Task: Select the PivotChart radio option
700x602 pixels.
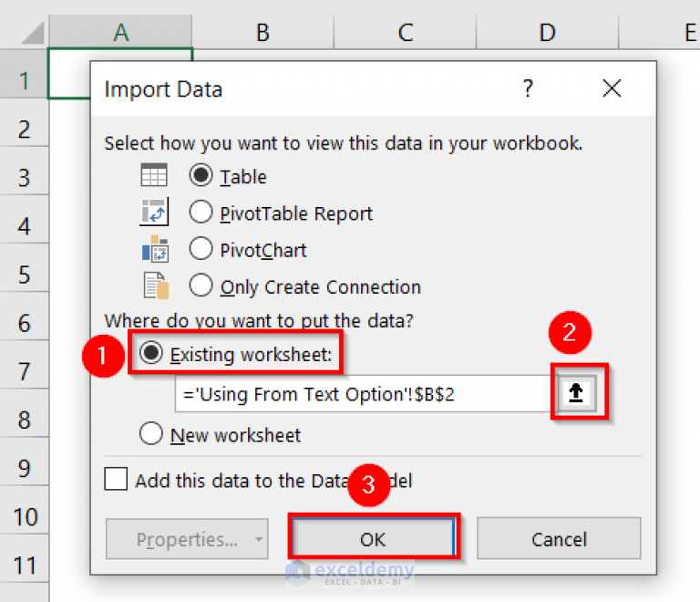Action: point(201,249)
